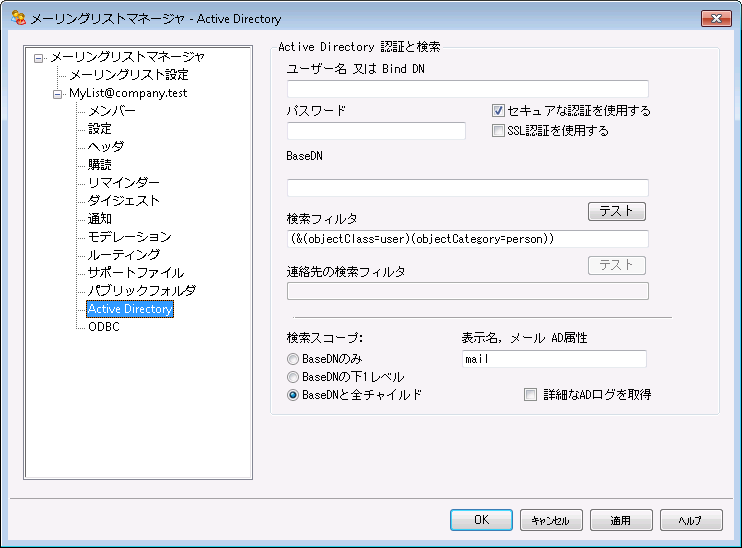Select ルーティング in the tree
Screen dimensions: 742x548
tap(124, 255)
